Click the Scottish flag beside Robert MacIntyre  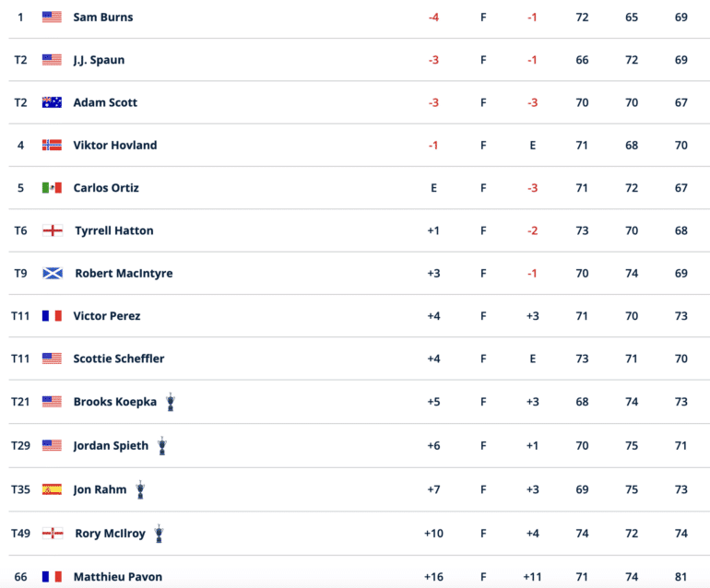tap(53, 273)
